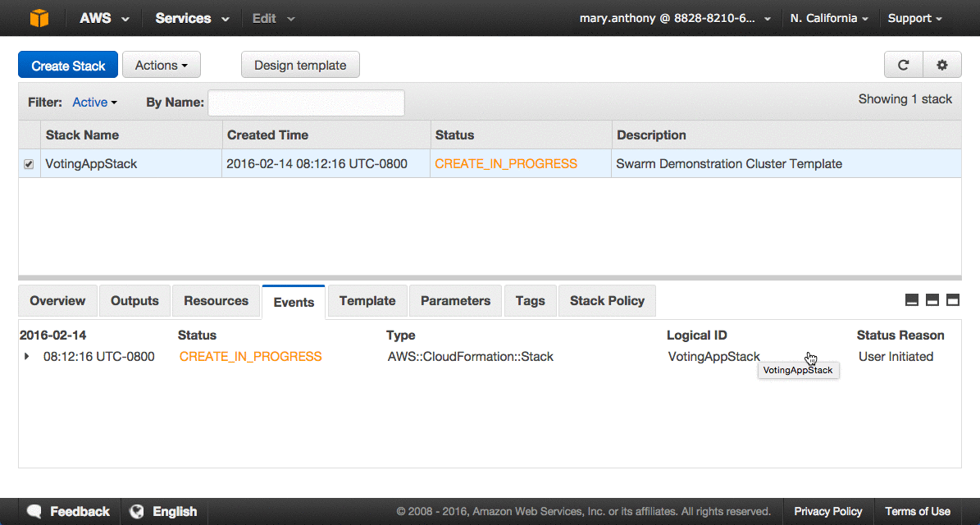Expand the 08:12:16 event row

(x=27, y=357)
